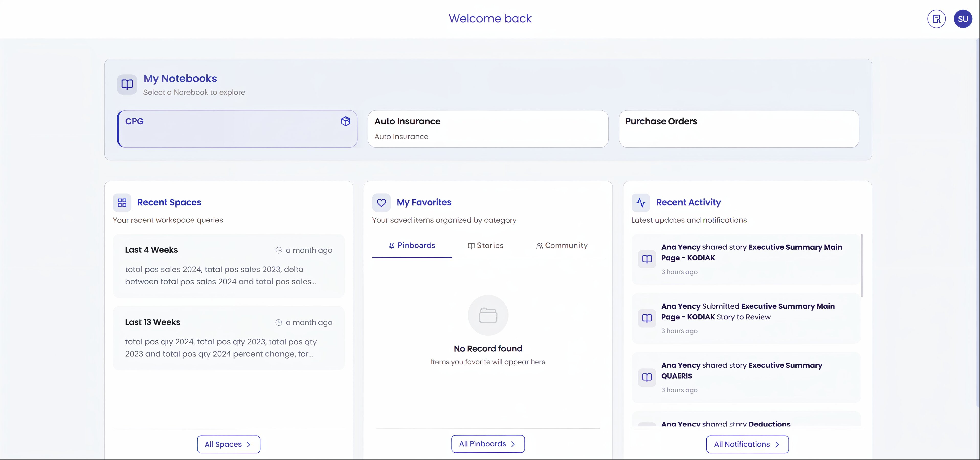Click story icon for shared Executive Summary KODIAK
This screenshot has height=460, width=980.
tap(647, 259)
